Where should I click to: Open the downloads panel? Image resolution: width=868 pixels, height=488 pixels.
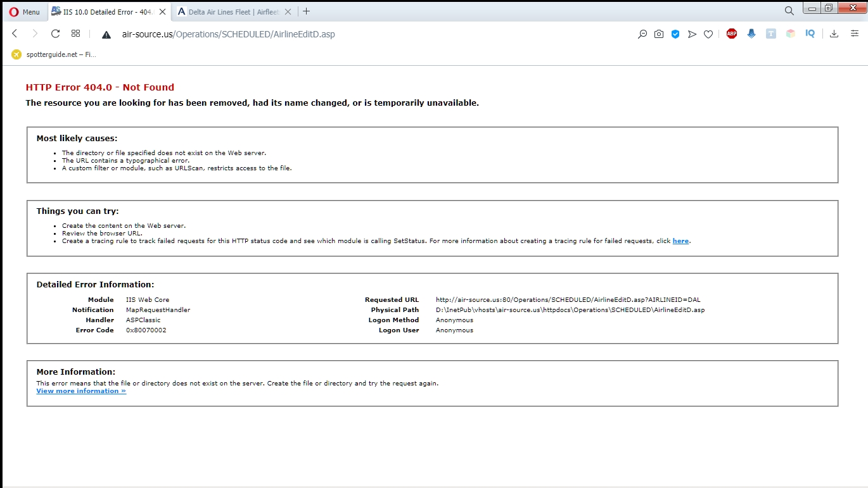(834, 34)
